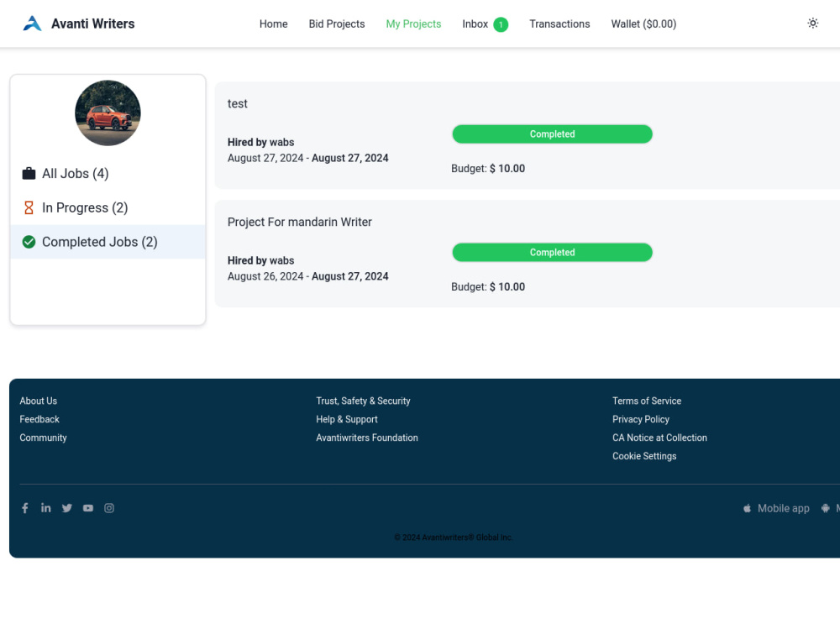The height and width of the screenshot is (629, 840).
Task: Open the Terms of Service link
Action: coord(647,401)
